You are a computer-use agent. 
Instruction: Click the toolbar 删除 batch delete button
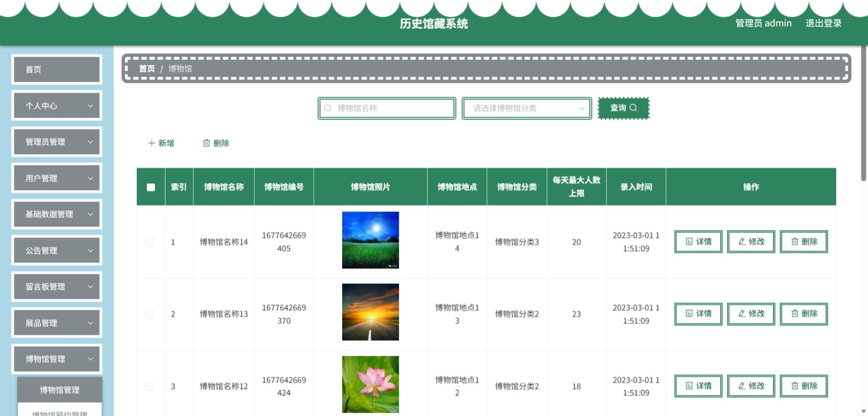(x=216, y=143)
